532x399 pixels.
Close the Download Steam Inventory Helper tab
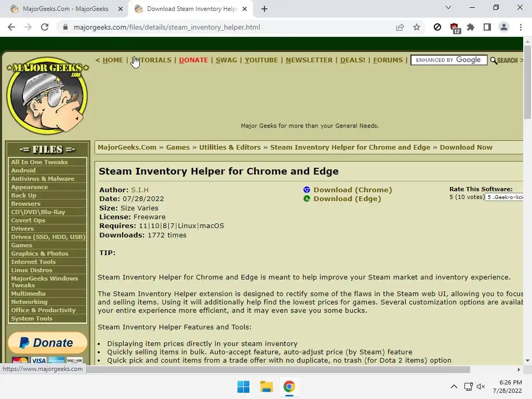[x=245, y=9]
